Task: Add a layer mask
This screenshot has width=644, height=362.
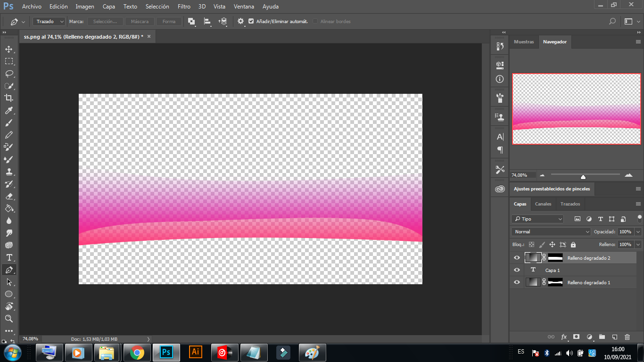Action: (x=576, y=337)
